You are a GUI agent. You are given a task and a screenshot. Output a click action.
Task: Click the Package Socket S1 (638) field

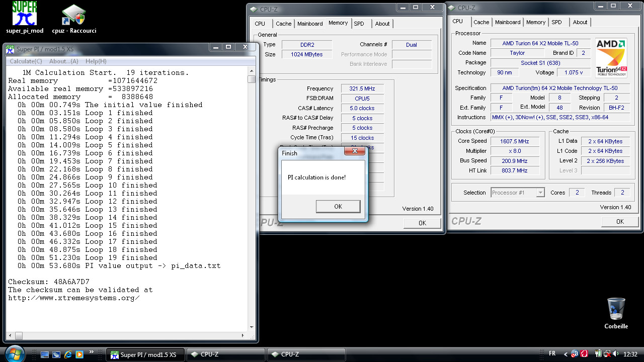pyautogui.click(x=540, y=63)
